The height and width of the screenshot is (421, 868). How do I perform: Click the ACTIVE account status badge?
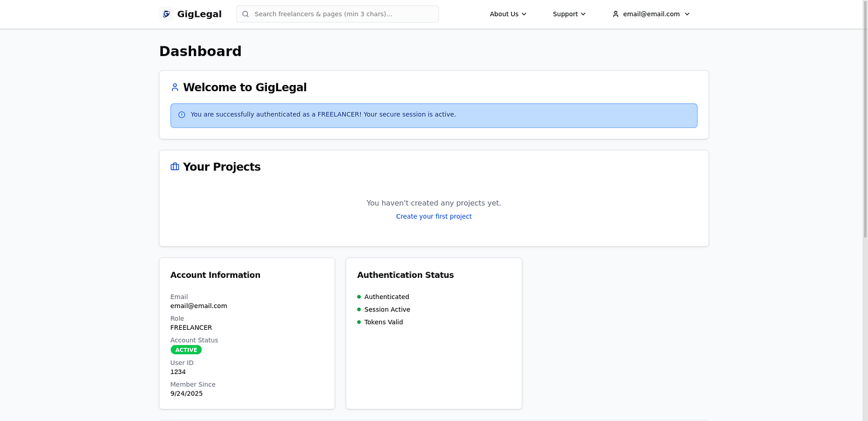click(x=185, y=349)
